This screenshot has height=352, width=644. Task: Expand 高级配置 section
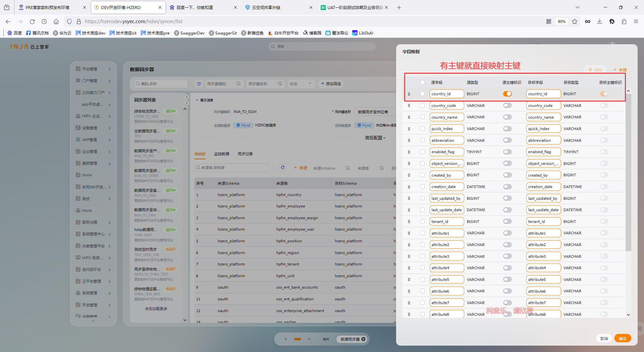[375, 138]
